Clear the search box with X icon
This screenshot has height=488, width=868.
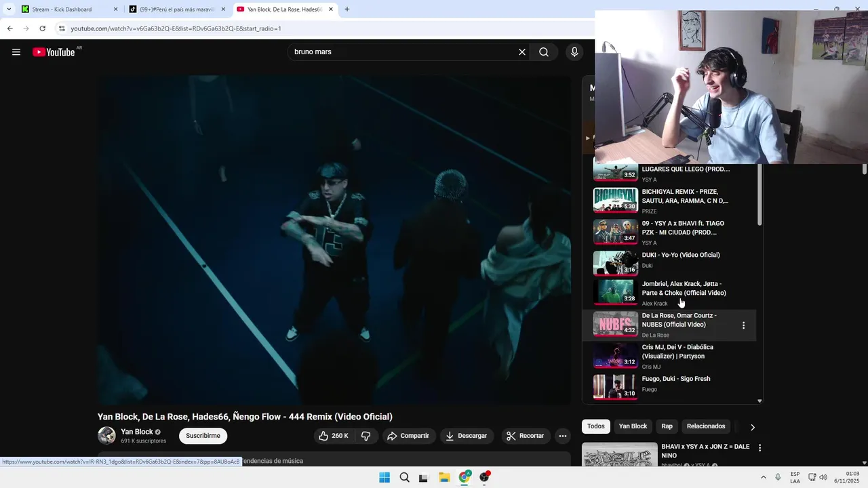(x=522, y=52)
